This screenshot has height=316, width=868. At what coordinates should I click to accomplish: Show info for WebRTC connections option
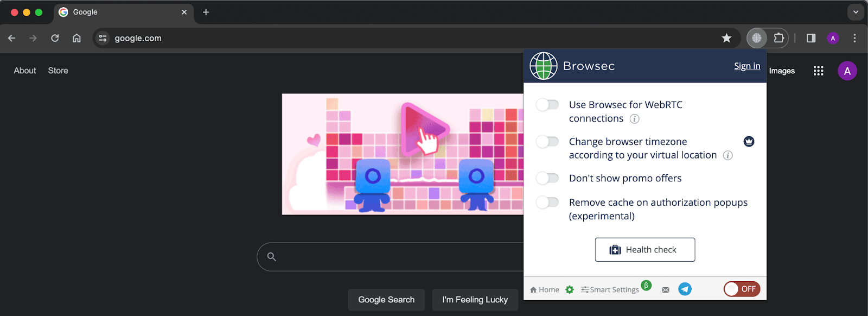click(634, 119)
